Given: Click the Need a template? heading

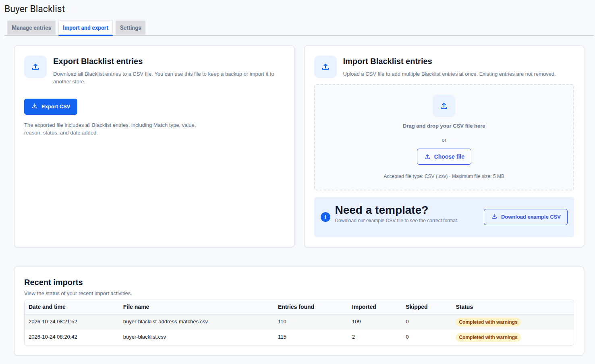Looking at the screenshot, I should tap(381, 210).
